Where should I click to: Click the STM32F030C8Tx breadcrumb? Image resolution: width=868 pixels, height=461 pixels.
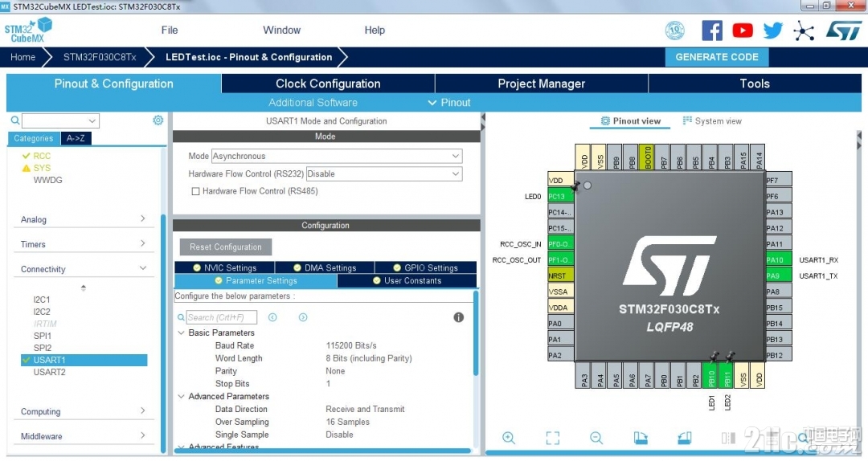100,57
